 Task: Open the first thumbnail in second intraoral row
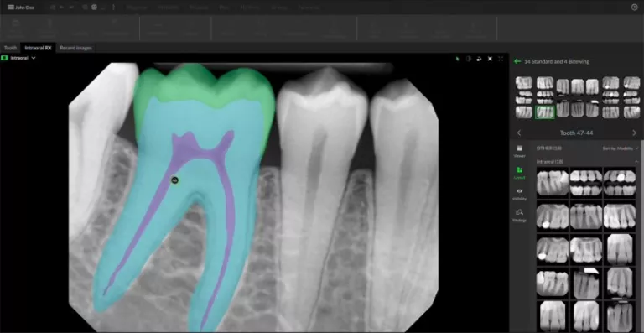(x=553, y=216)
